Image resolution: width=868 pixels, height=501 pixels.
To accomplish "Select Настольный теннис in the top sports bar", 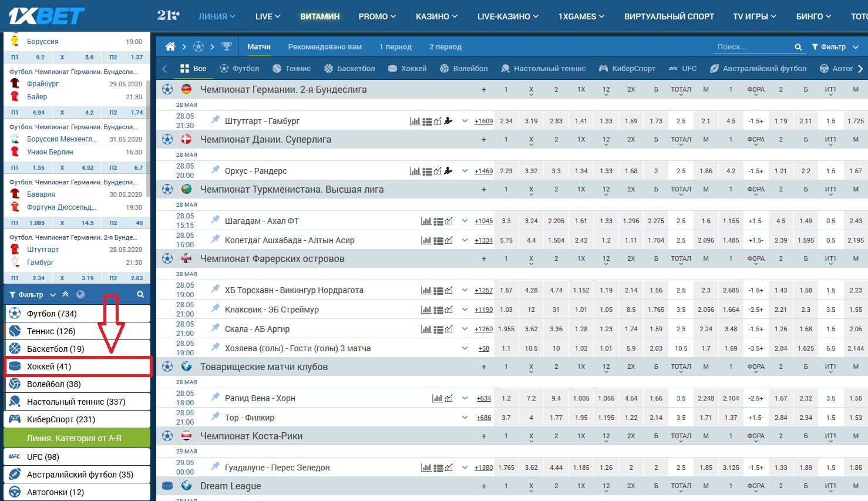I will pos(543,68).
